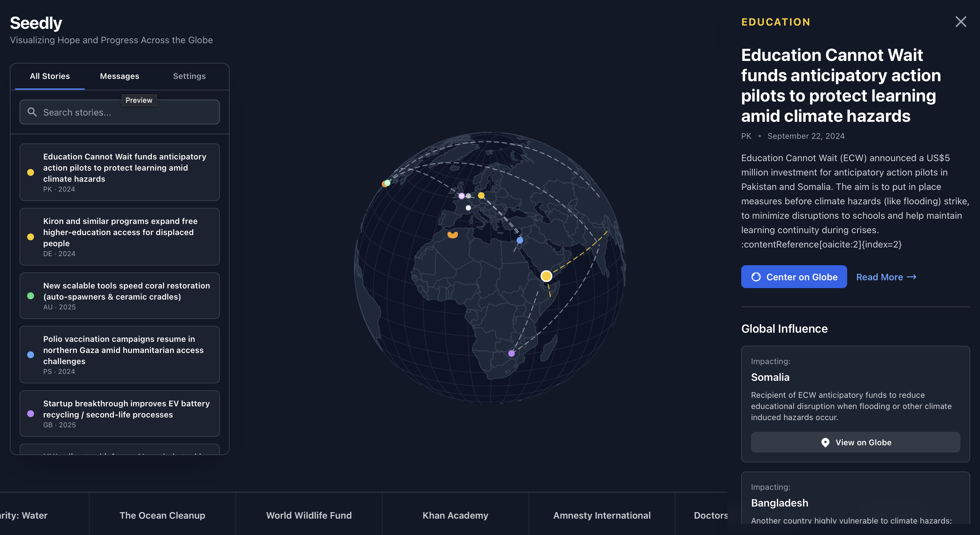Click the yellow marker over Germany
This screenshot has height=535, width=980.
[x=481, y=195]
